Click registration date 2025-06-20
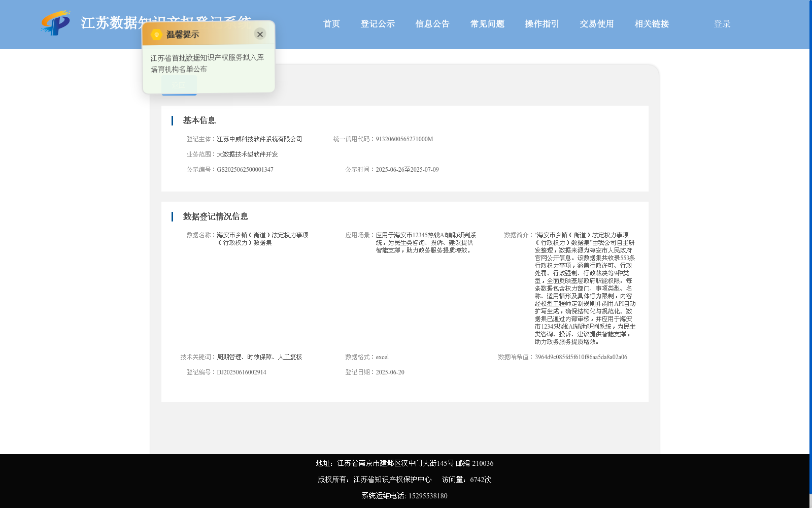This screenshot has height=508, width=812. coord(390,372)
